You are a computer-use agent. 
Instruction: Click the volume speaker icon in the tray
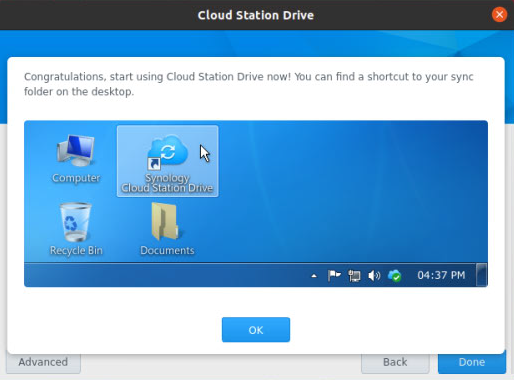[374, 276]
